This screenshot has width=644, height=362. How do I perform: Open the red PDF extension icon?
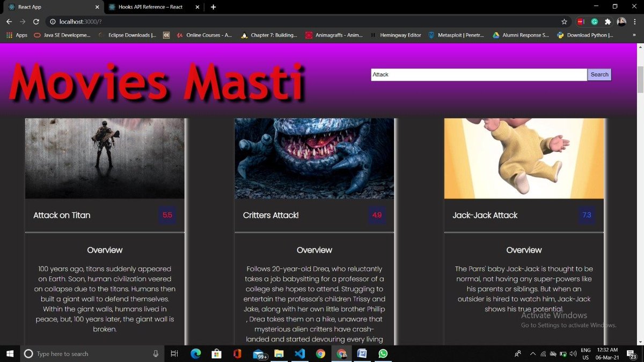coord(581,21)
